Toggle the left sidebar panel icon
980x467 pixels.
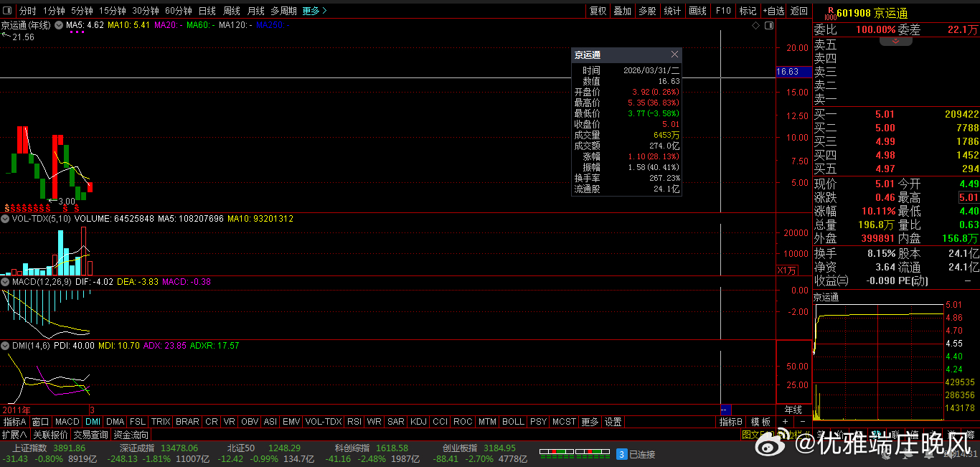(x=7, y=11)
